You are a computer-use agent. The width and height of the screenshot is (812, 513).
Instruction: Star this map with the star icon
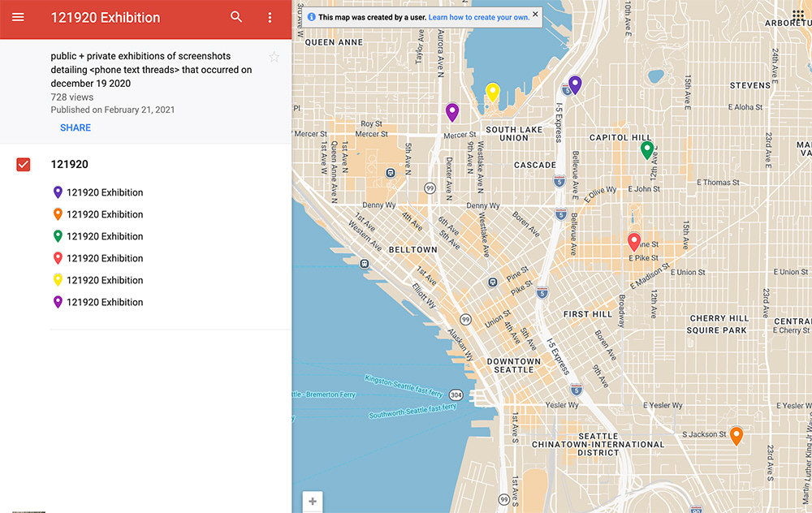[274, 57]
